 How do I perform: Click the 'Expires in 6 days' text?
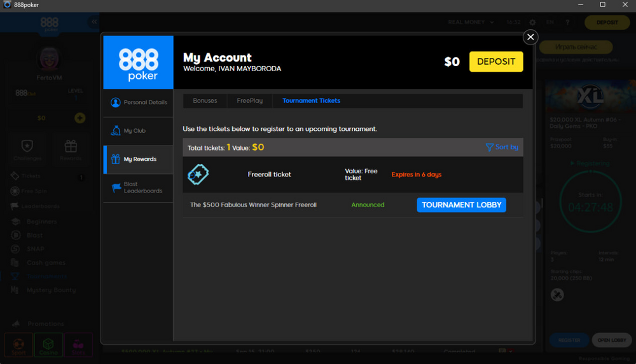tap(416, 175)
